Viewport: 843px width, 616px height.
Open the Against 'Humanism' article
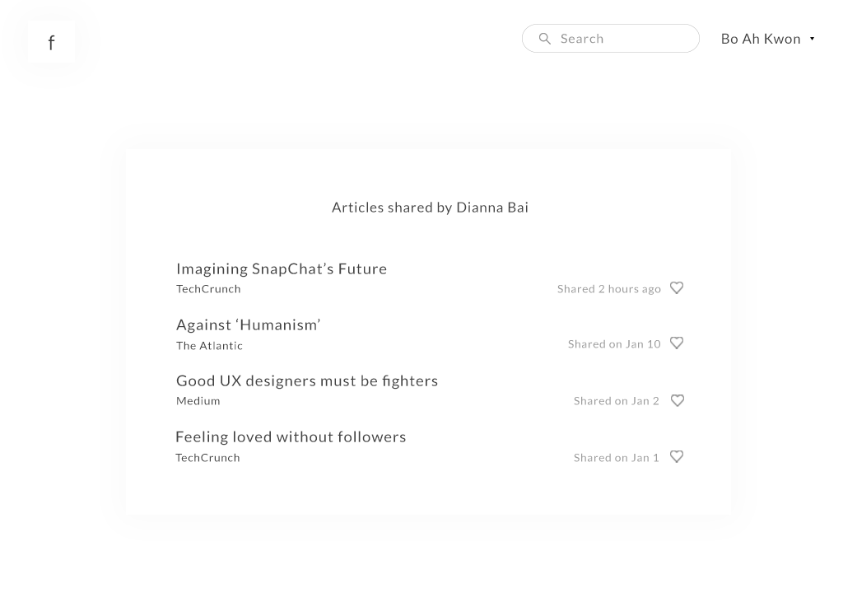[x=249, y=325]
